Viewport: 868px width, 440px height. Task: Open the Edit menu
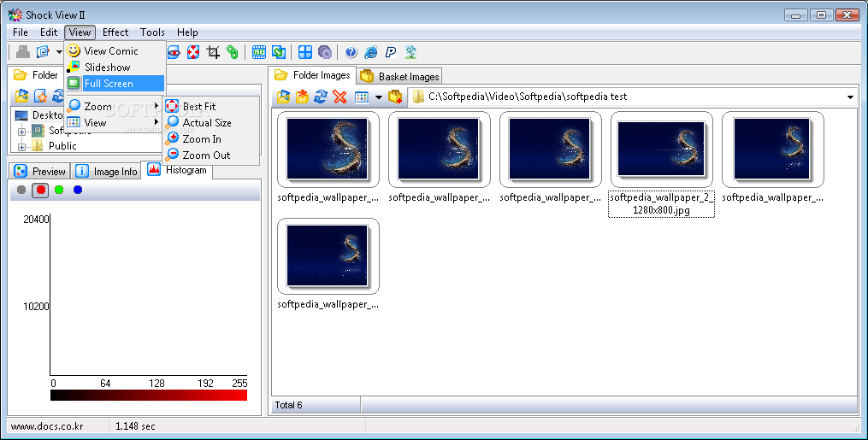coord(49,32)
